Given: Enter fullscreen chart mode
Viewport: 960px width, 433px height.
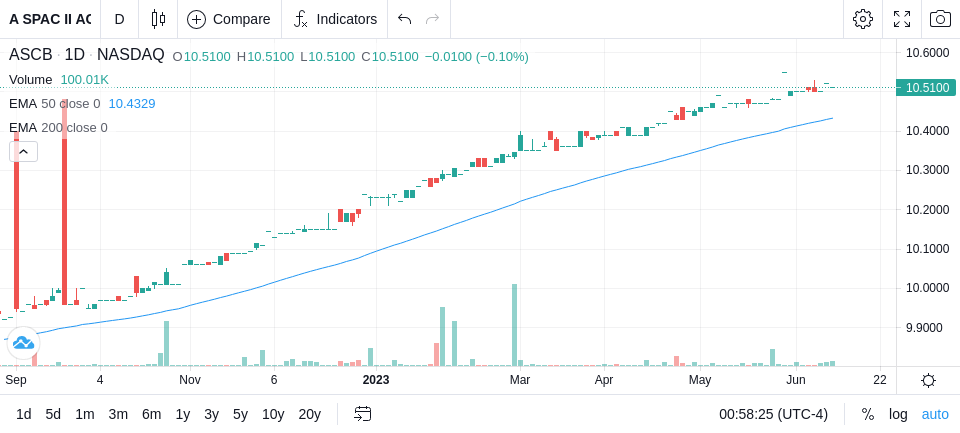Looking at the screenshot, I should [x=902, y=19].
